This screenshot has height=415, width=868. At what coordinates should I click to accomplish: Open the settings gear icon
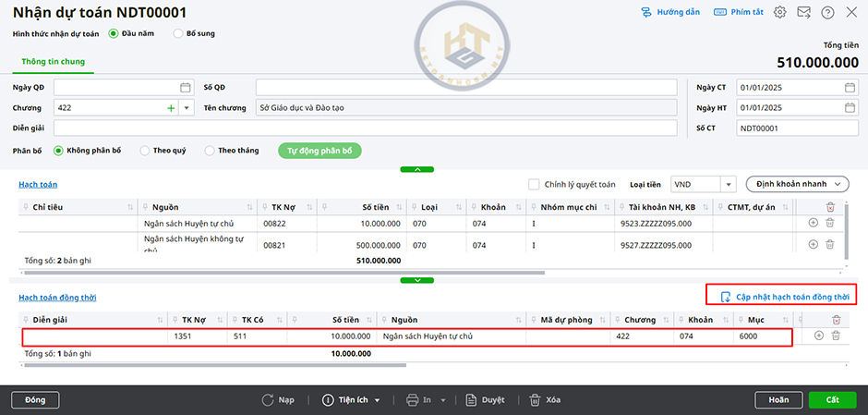click(x=780, y=12)
